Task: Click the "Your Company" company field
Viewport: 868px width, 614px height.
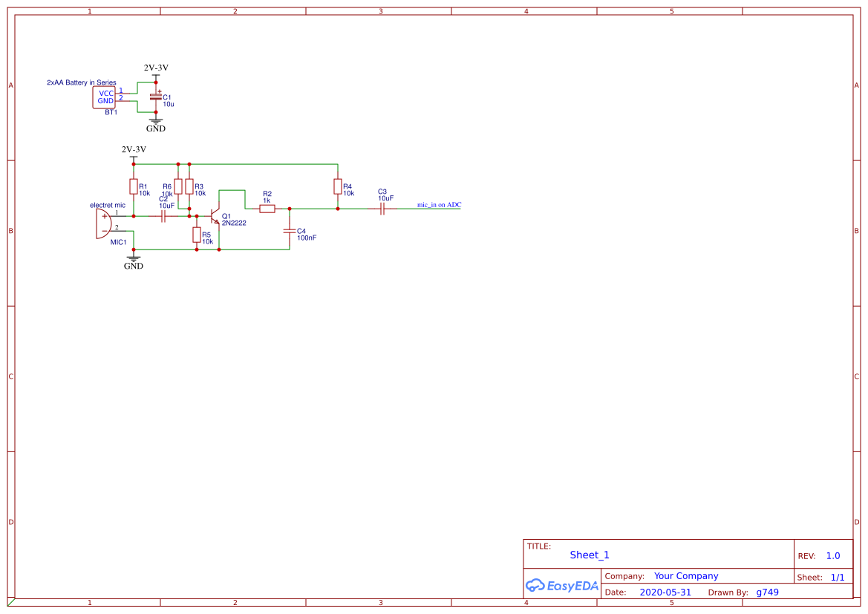Action: pos(686,576)
